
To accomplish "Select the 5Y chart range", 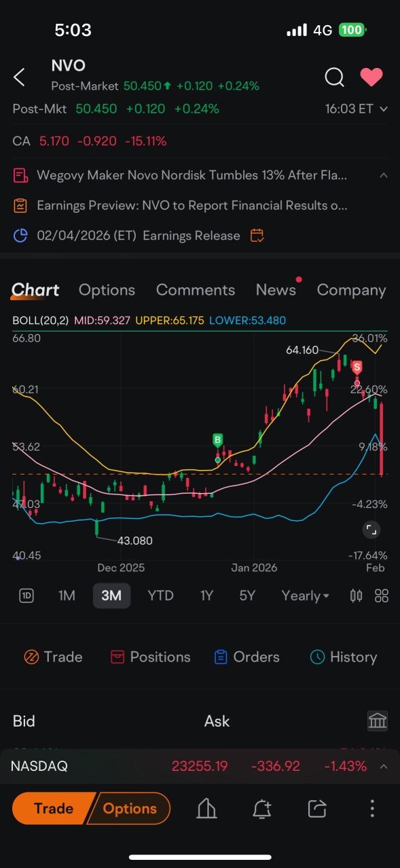I will 247,596.
